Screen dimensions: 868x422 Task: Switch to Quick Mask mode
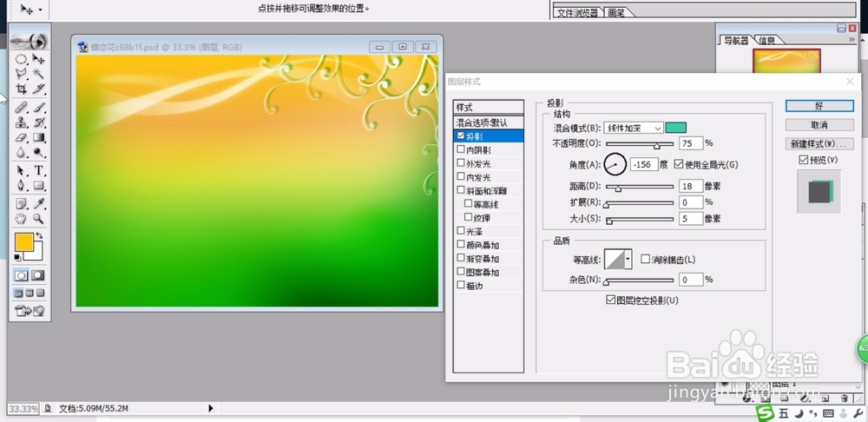click(x=38, y=275)
